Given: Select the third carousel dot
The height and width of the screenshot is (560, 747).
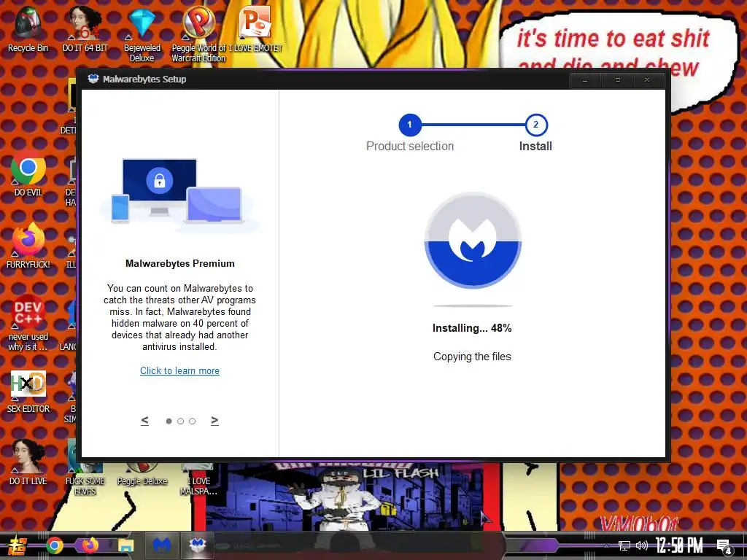Looking at the screenshot, I should pos(192,421).
